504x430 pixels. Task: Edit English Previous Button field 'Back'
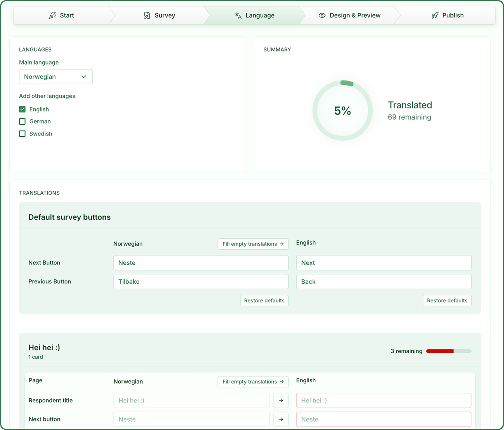click(384, 281)
